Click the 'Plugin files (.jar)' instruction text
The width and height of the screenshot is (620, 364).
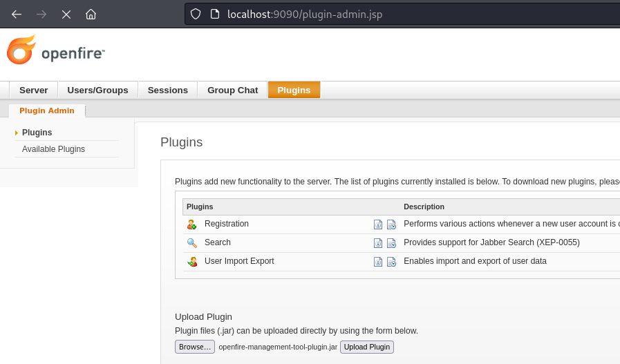(x=296, y=330)
